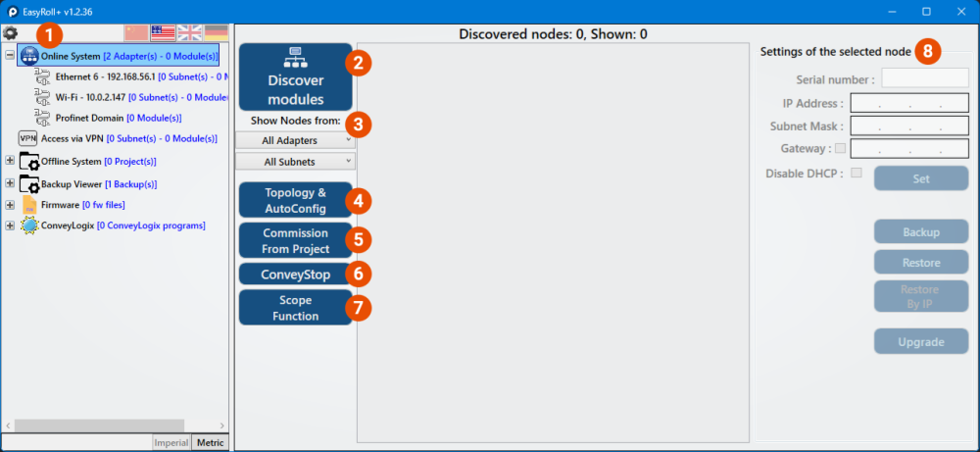Viewport: 980px width, 452px height.
Task: Click the Set button
Action: click(x=921, y=178)
